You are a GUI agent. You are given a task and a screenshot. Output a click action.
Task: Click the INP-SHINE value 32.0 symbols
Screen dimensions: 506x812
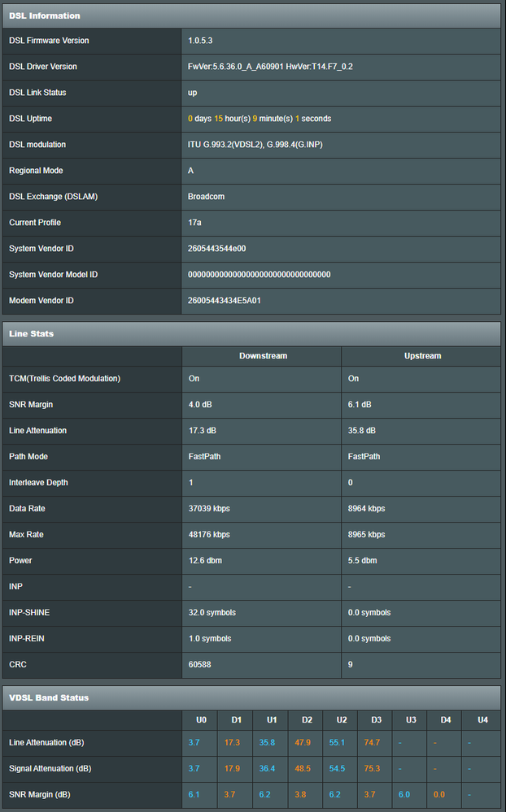pyautogui.click(x=212, y=613)
